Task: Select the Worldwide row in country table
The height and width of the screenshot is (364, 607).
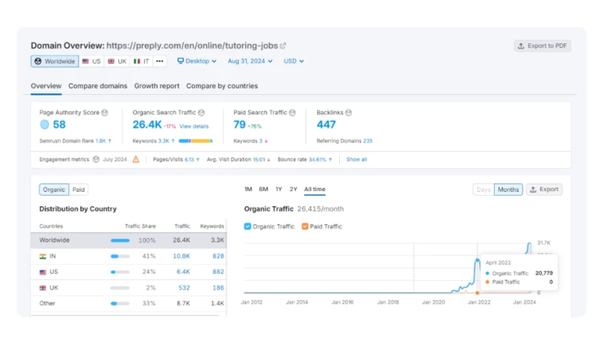Action: 128,240
